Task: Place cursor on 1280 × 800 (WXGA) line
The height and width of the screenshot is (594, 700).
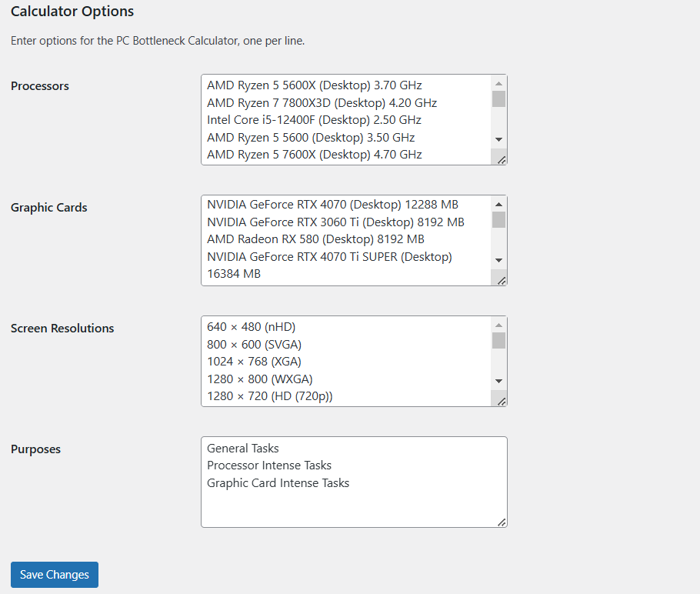Action: pyautogui.click(x=259, y=379)
